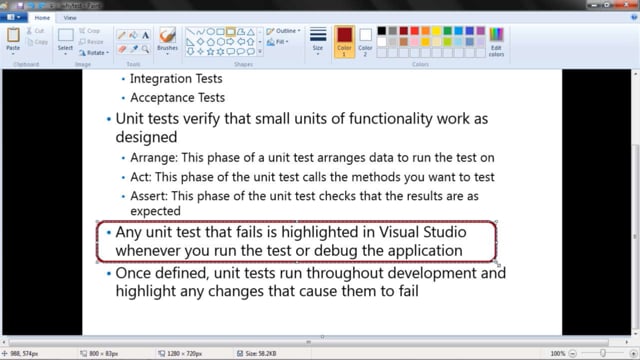Click the 100% zoom level text
The width and height of the screenshot is (640, 360).
pyautogui.click(x=558, y=353)
